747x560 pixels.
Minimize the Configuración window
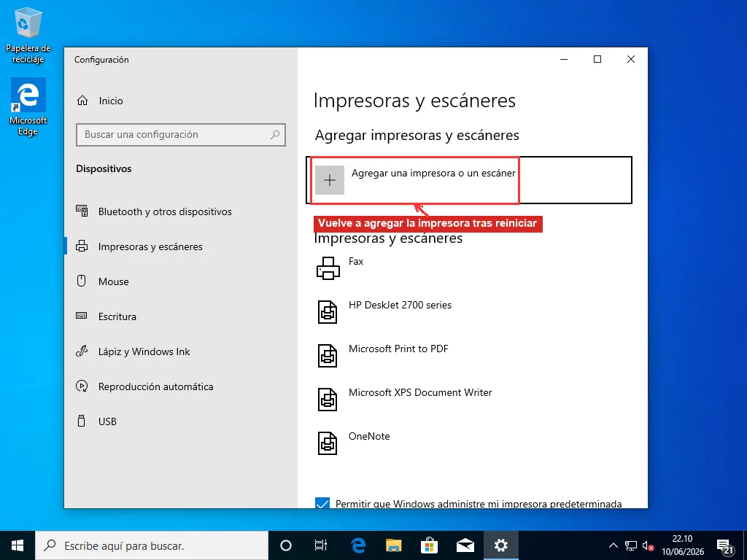[564, 59]
